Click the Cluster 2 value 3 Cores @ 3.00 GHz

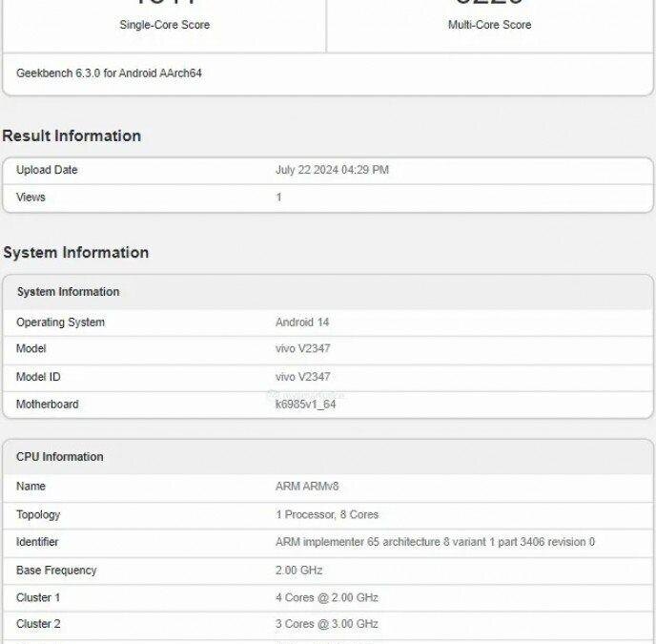327,624
